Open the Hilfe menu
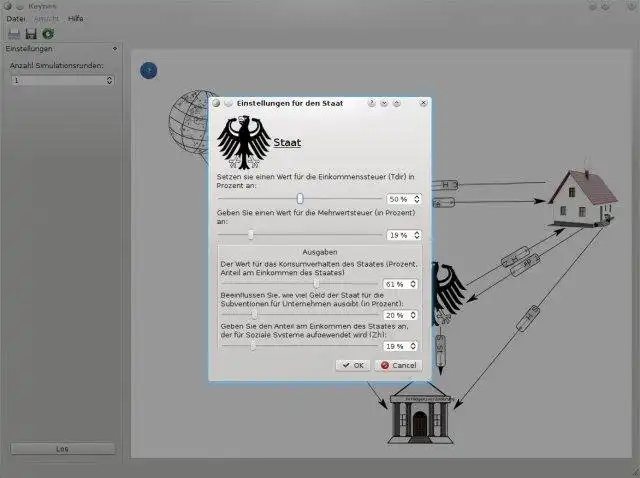Screen dimensions: 640x478 pos(76,19)
